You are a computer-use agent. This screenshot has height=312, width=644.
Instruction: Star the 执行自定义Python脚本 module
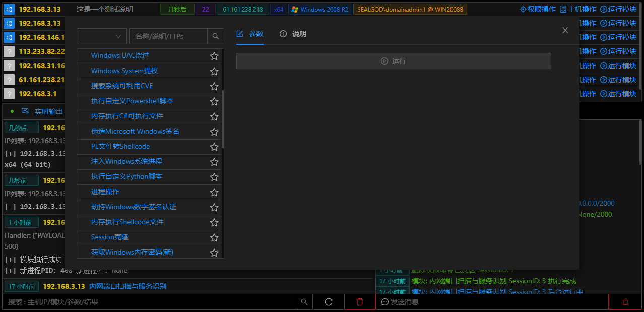pos(214,177)
